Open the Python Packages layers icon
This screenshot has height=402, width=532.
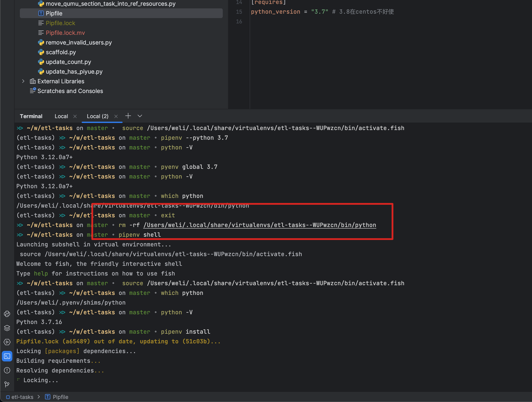7,328
